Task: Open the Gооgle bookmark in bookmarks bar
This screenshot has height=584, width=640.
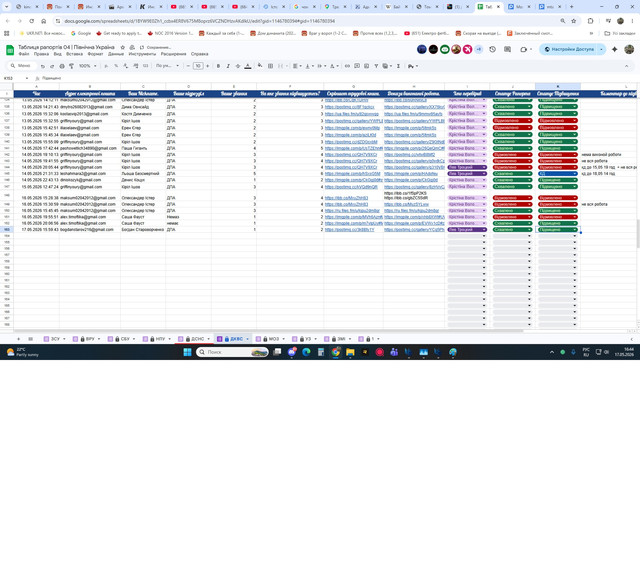Action: (x=81, y=33)
